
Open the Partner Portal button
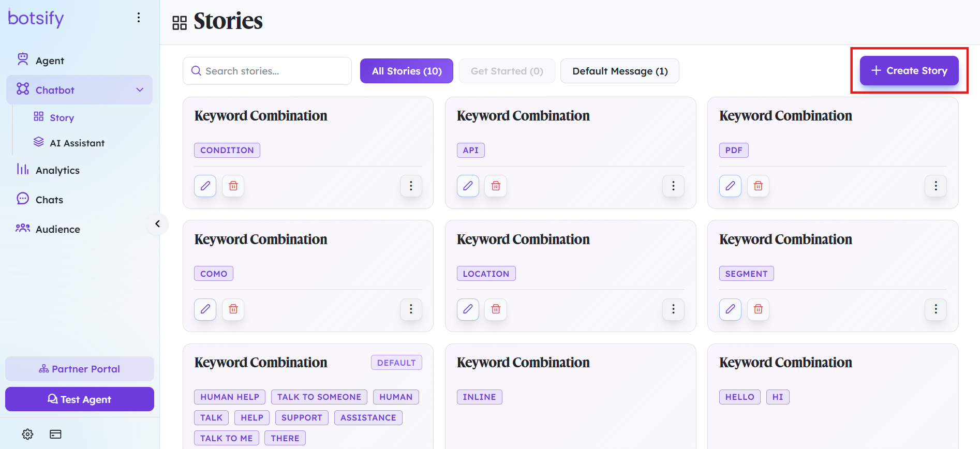point(80,369)
